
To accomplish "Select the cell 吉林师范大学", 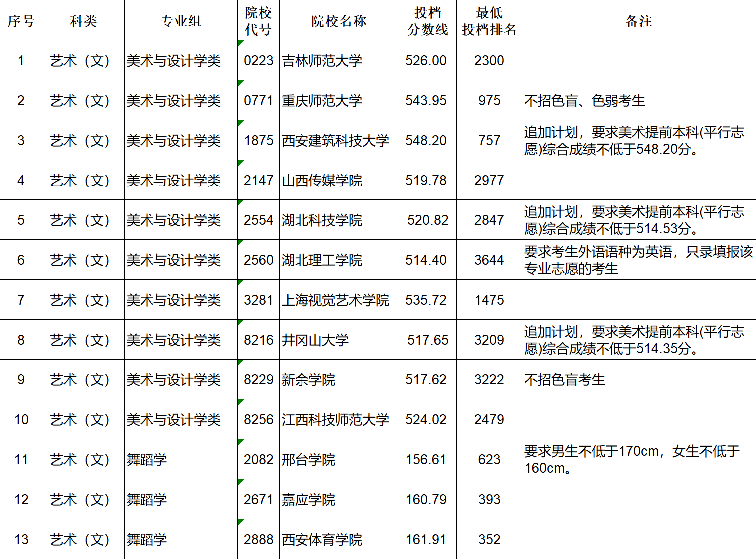I will point(339,60).
